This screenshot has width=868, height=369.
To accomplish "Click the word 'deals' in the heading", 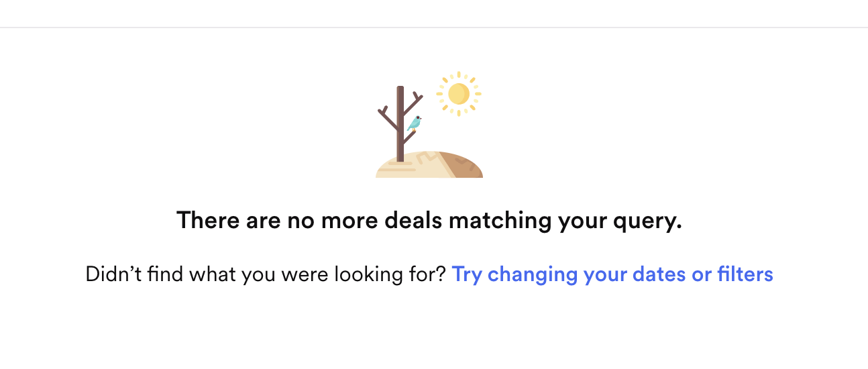I will pos(413,220).
